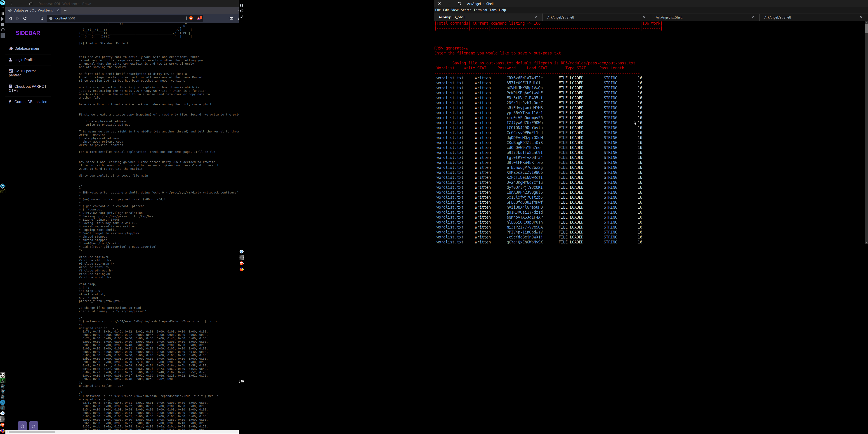Viewport: 868px width, 434px height.
Task: Click Current DB Location link
Action: 31,102
